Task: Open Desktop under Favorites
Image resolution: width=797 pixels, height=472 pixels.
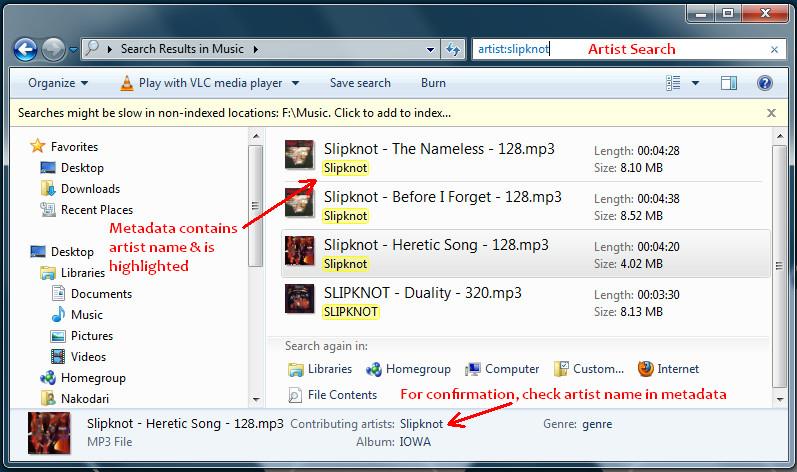Action: click(x=82, y=168)
